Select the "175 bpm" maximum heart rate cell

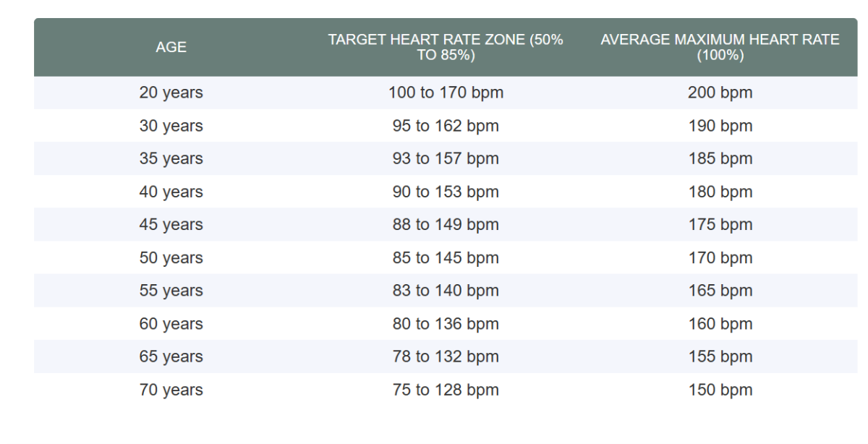pyautogui.click(x=720, y=225)
